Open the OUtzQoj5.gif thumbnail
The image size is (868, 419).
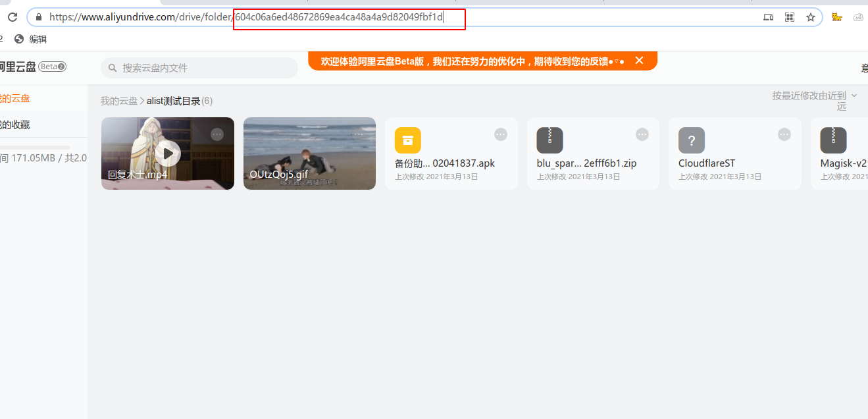click(309, 154)
